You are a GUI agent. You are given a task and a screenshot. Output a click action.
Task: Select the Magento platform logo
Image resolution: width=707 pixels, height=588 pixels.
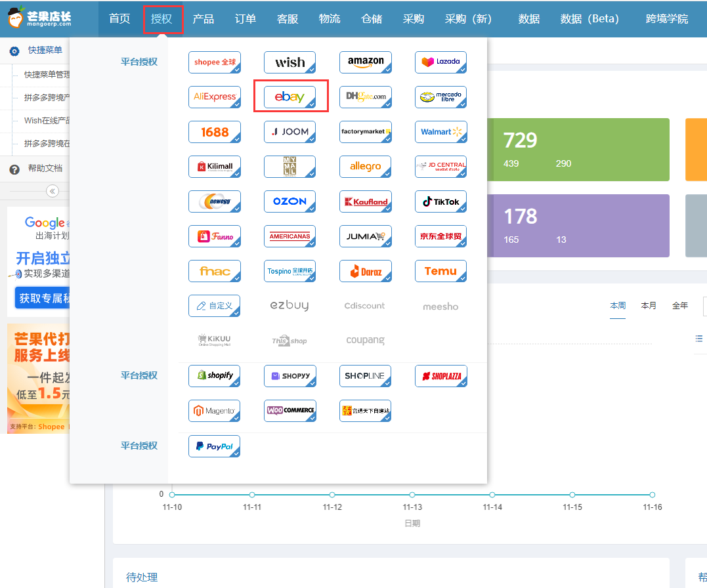tap(215, 410)
